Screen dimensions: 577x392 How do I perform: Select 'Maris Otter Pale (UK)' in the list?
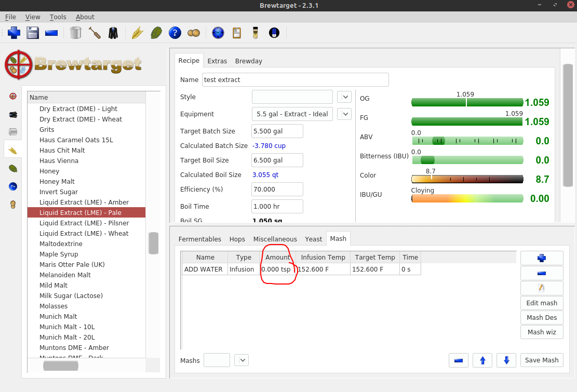72,264
